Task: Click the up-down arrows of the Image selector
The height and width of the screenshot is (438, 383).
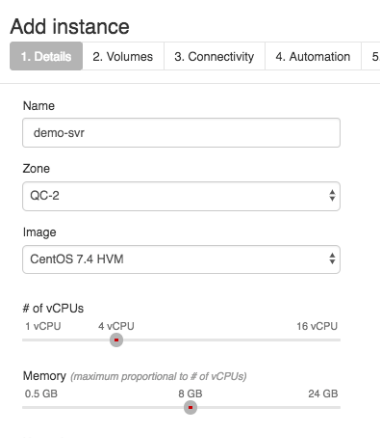Action: click(332, 259)
